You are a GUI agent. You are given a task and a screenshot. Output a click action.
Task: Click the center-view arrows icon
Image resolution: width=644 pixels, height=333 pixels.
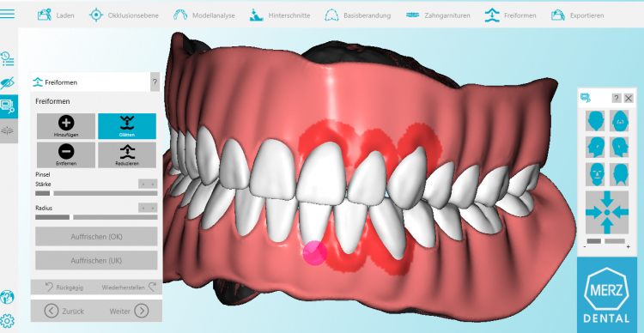[607, 212]
